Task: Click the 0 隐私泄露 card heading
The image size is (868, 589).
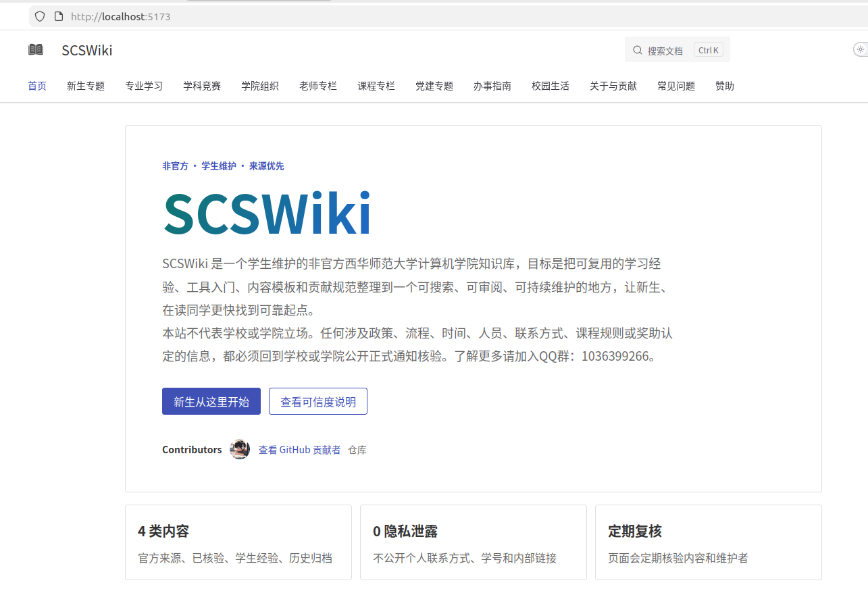Action: (x=405, y=532)
